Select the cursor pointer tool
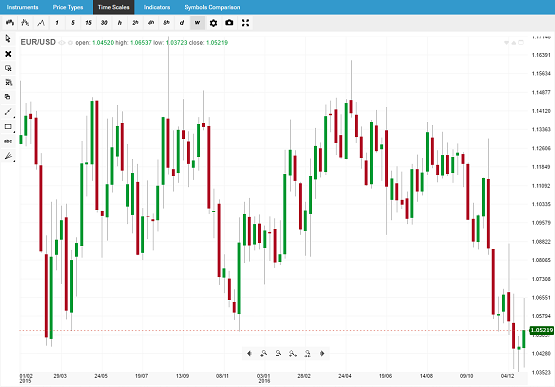Image resolution: width=555 pixels, height=387 pixels. pyautogui.click(x=8, y=38)
